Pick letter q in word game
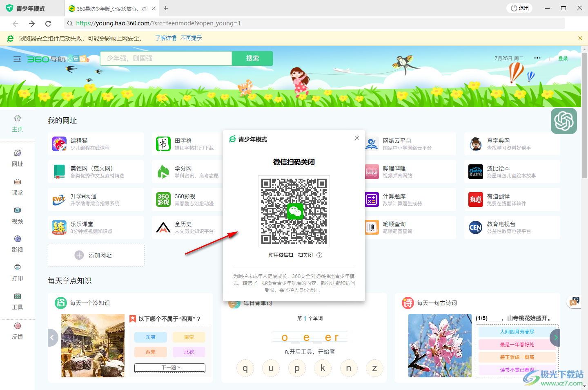 (245, 368)
